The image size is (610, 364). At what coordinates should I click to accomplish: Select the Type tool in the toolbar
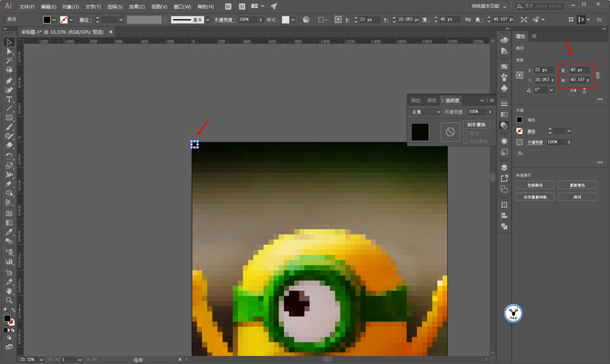tap(9, 100)
